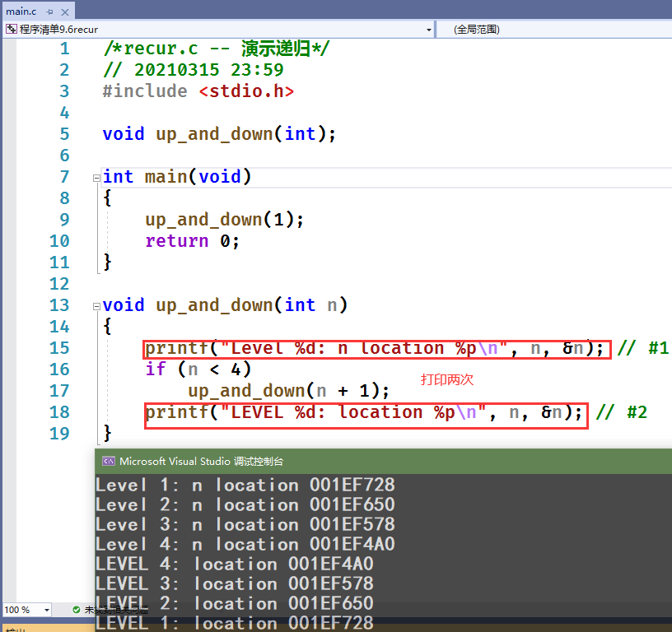Click the prototype void up_and_down(int);

(219, 134)
